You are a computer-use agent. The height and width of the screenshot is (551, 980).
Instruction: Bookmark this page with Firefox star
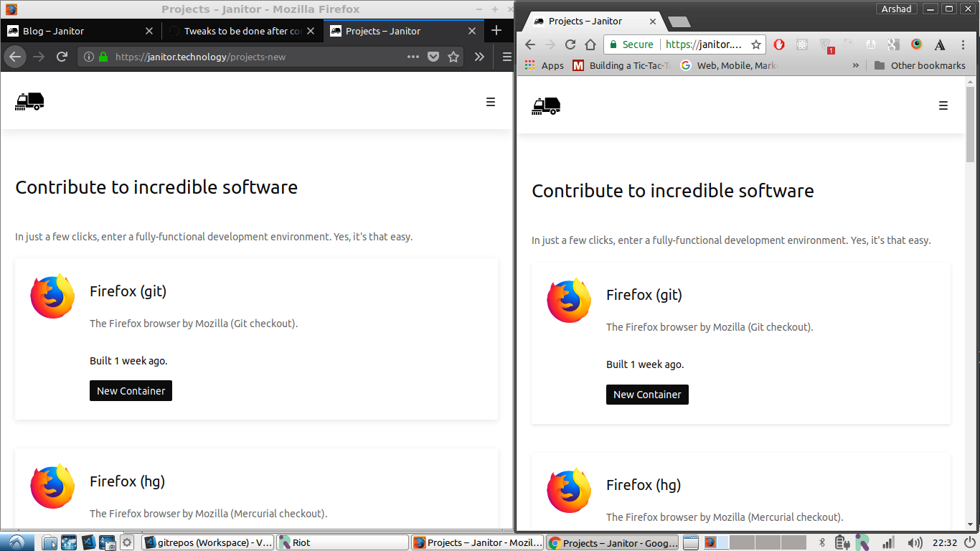pos(453,57)
